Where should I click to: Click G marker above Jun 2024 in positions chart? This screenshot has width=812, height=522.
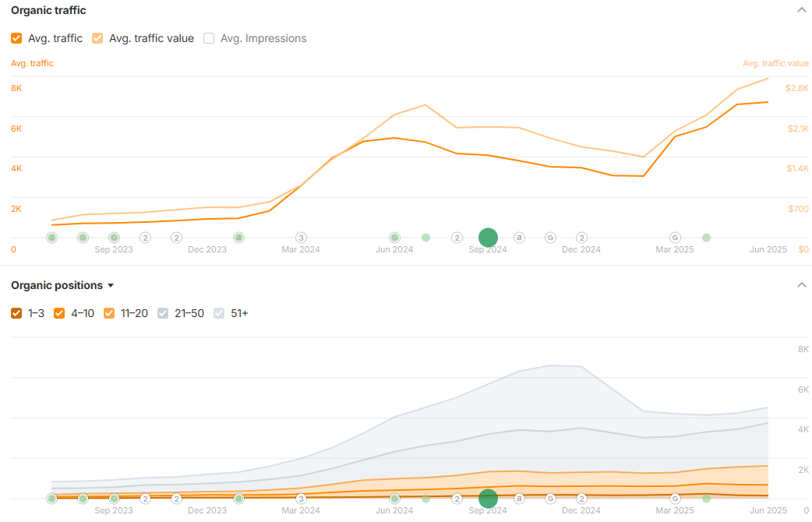[394, 499]
